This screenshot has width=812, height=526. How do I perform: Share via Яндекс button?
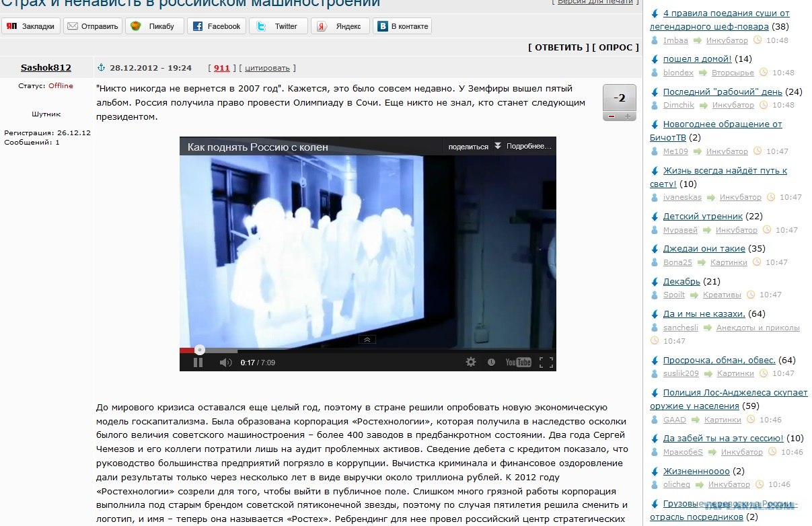click(340, 26)
